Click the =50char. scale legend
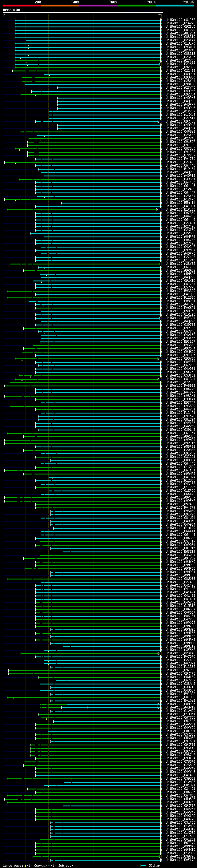 point(151,866)
